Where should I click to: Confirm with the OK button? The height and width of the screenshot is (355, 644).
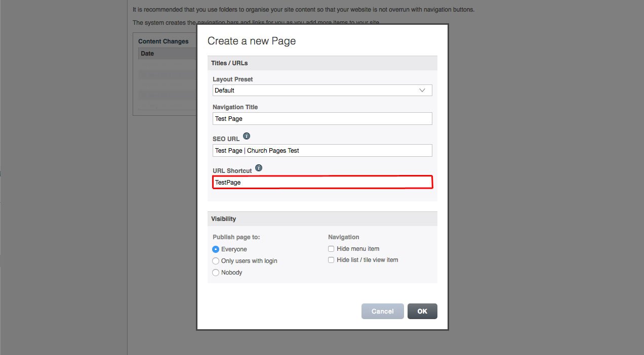tap(422, 312)
